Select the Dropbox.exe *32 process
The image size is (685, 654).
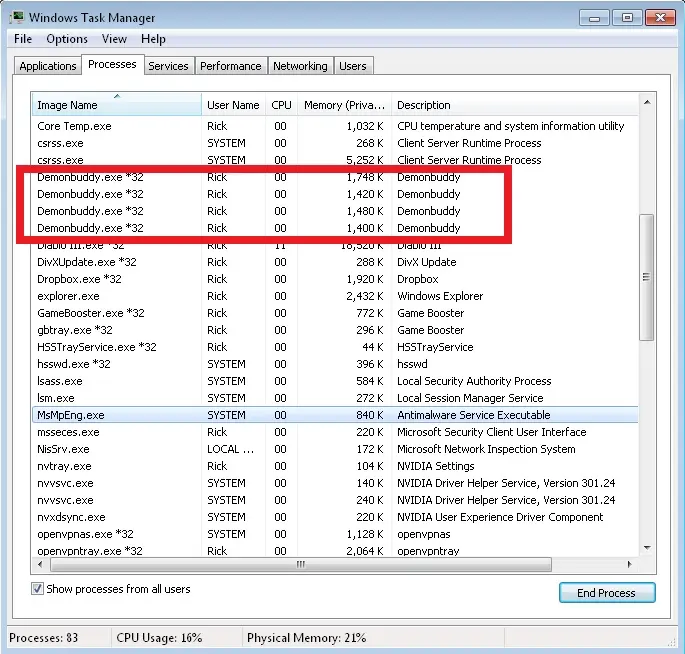pos(335,279)
